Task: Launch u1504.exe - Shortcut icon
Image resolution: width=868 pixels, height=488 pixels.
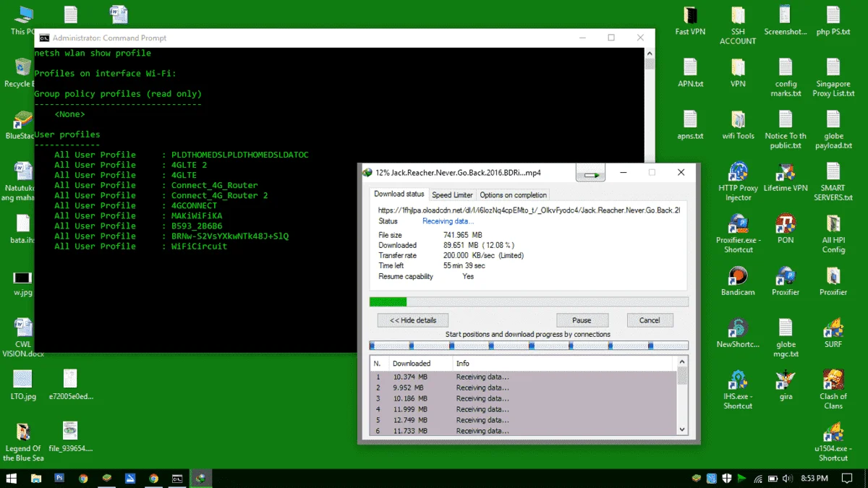Action: (x=833, y=442)
